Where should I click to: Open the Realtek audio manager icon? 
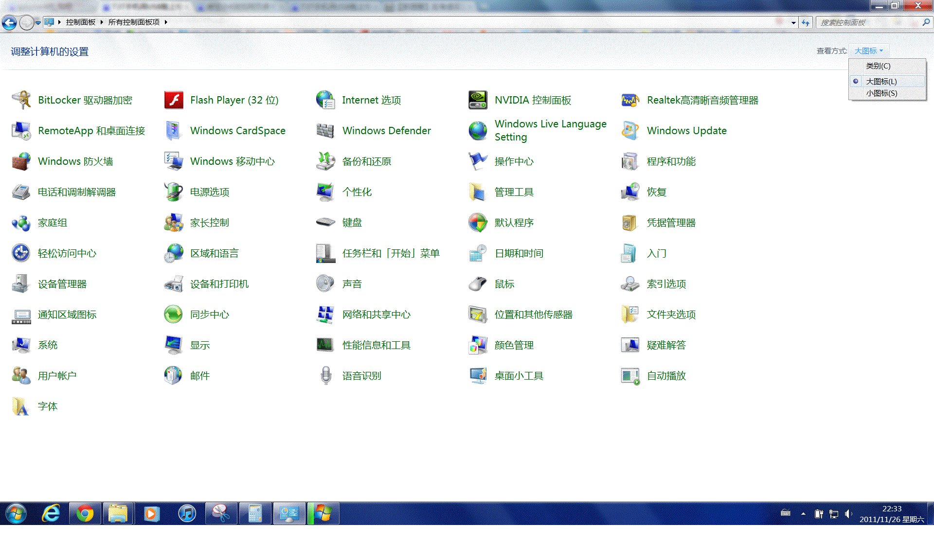630,100
